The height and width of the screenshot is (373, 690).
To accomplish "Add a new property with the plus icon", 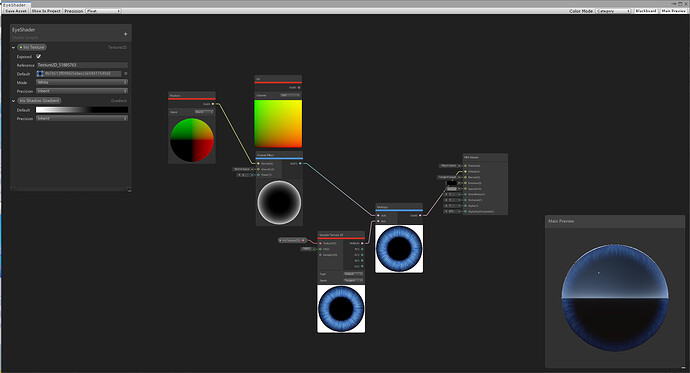I will (x=125, y=34).
